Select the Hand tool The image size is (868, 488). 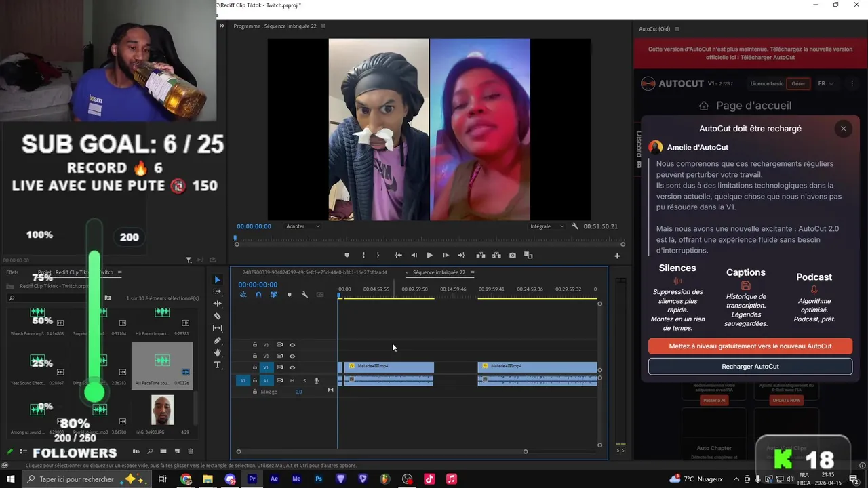pyautogui.click(x=217, y=352)
